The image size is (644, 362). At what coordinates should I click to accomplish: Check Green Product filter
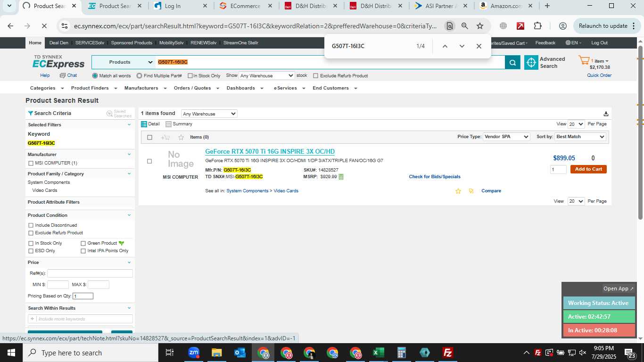[x=83, y=243]
